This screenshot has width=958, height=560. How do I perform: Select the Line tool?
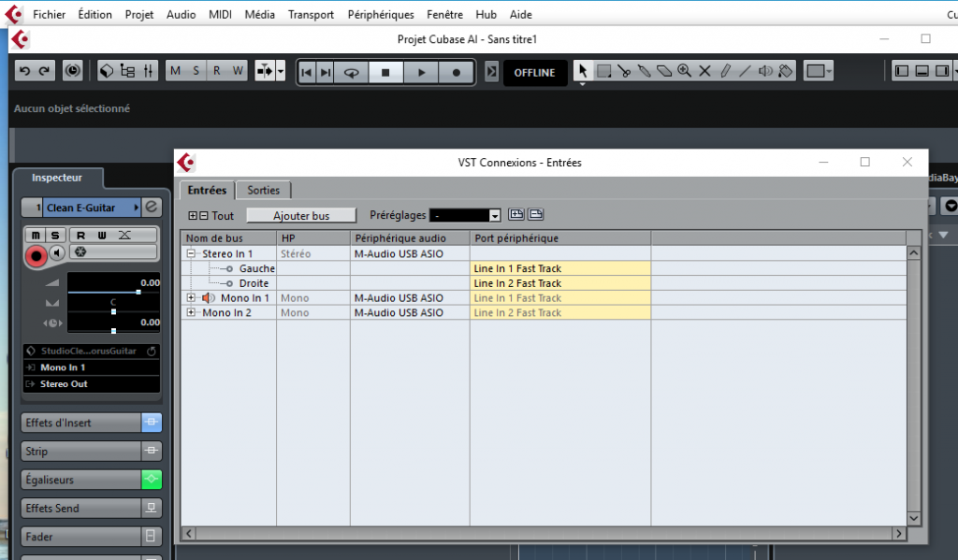tap(745, 71)
